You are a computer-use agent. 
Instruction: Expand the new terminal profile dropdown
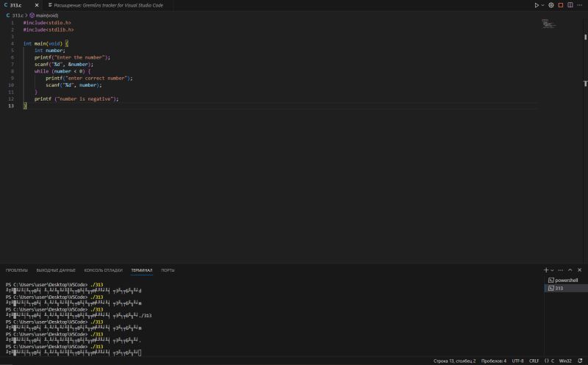pos(552,270)
